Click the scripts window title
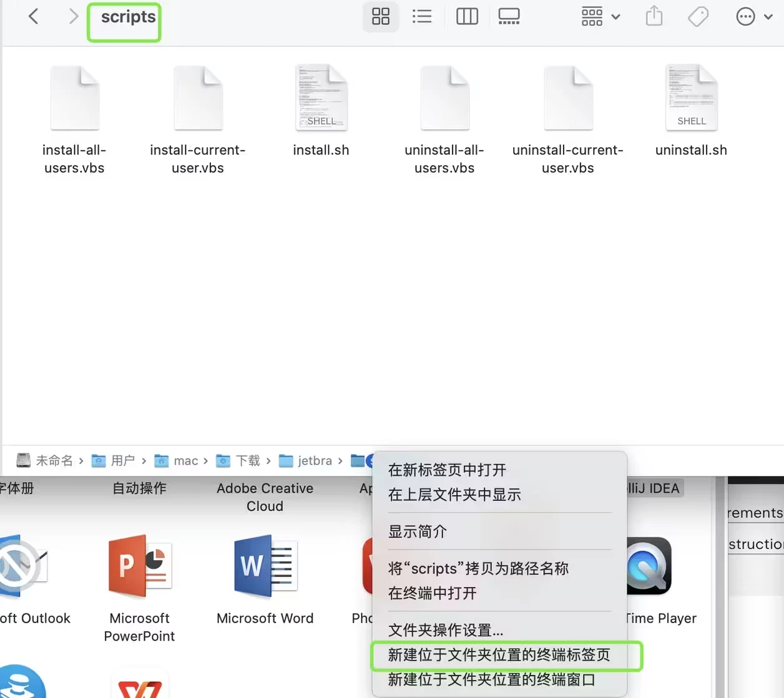This screenshot has height=698, width=784. point(128,17)
